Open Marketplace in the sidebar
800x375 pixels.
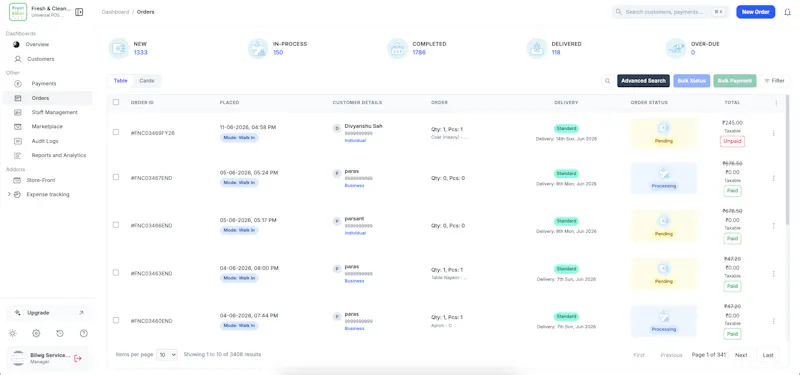pos(47,127)
